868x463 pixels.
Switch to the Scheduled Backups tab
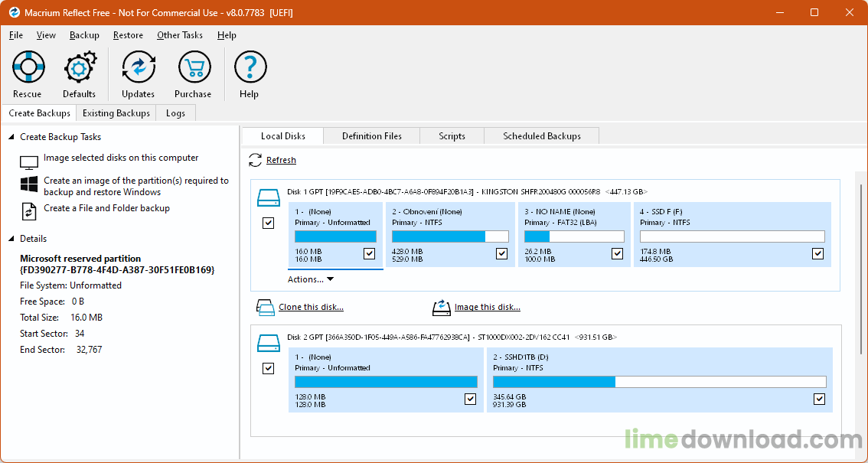click(x=542, y=136)
